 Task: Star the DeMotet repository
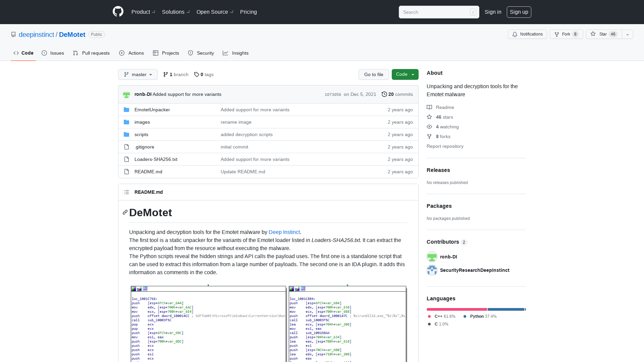(x=604, y=34)
